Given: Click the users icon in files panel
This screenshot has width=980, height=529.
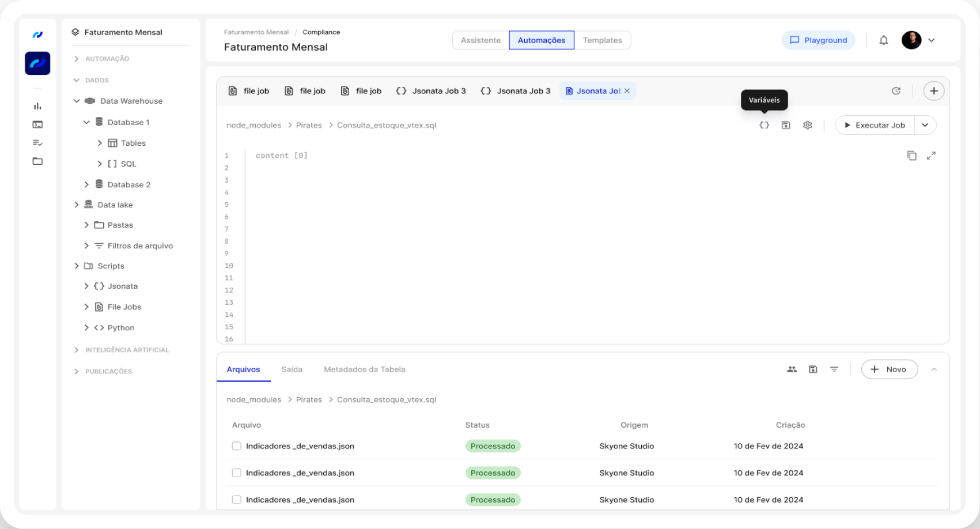Looking at the screenshot, I should coord(792,369).
